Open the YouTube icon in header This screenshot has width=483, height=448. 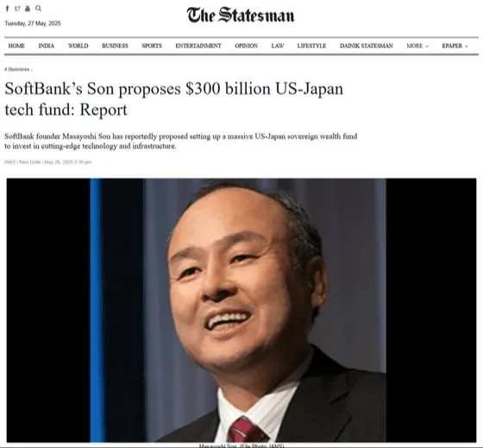(28, 9)
